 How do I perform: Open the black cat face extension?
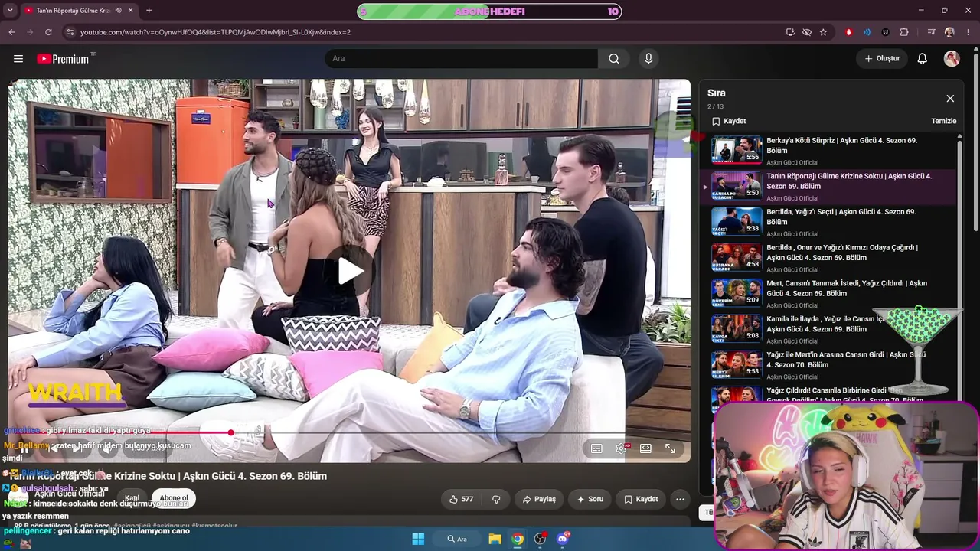pyautogui.click(x=886, y=32)
